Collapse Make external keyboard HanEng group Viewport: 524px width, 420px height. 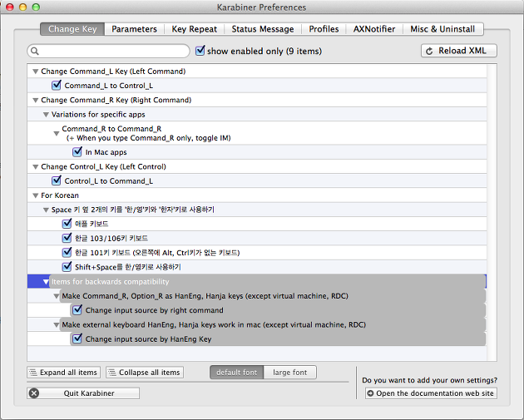[x=57, y=325]
